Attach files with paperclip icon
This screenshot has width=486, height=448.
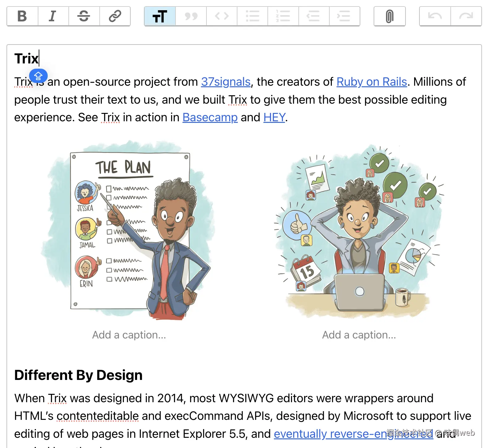390,16
